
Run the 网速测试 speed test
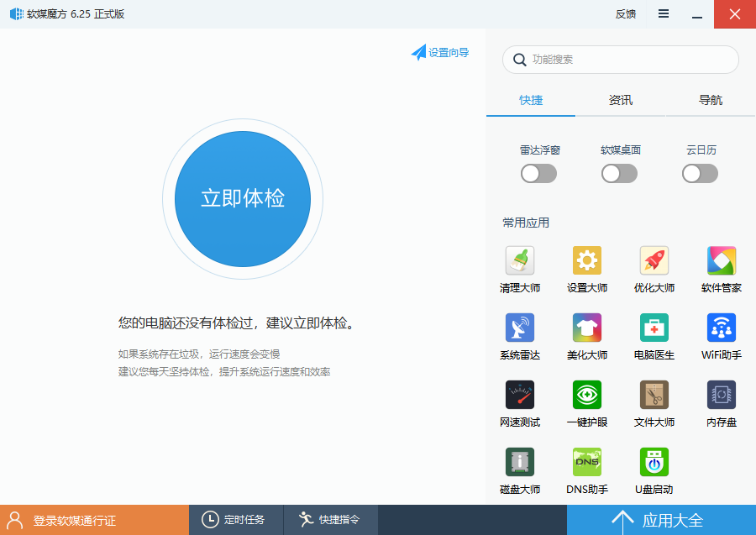(520, 403)
